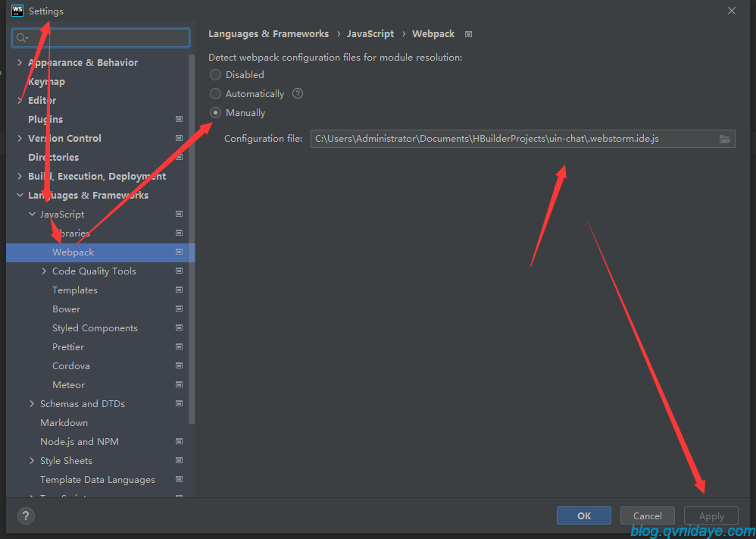This screenshot has height=539, width=756.
Task: Expand Schemas and DTDs node
Action: [x=33, y=403]
